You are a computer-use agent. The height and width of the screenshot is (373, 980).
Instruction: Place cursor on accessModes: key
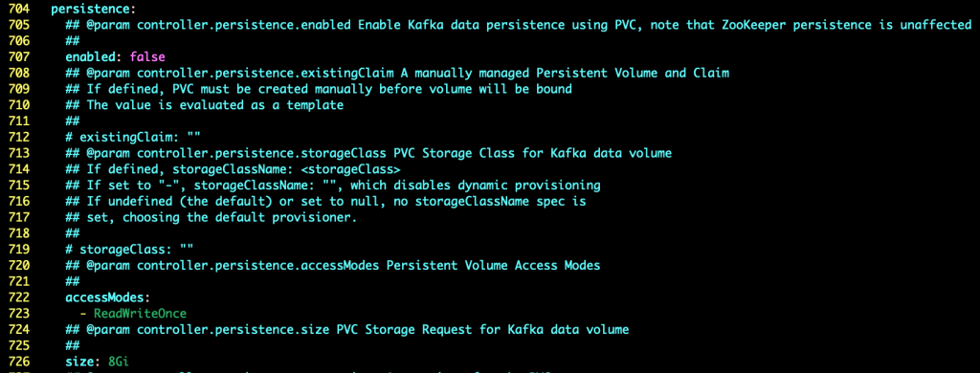pos(107,297)
